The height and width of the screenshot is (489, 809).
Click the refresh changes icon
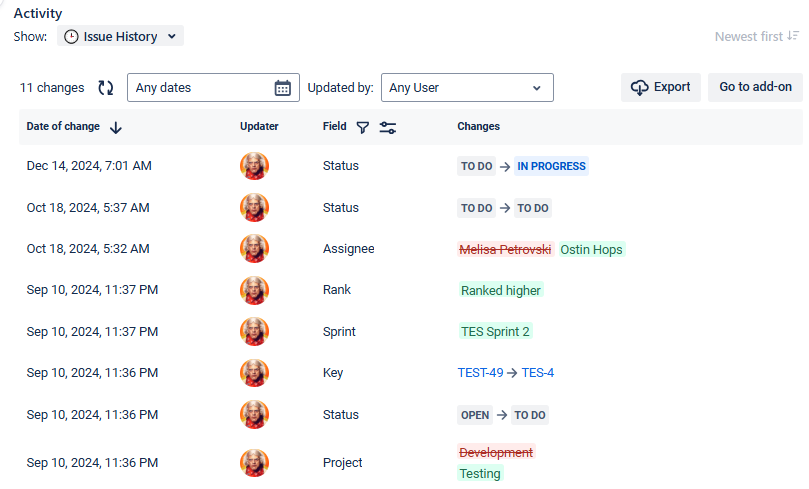105,88
